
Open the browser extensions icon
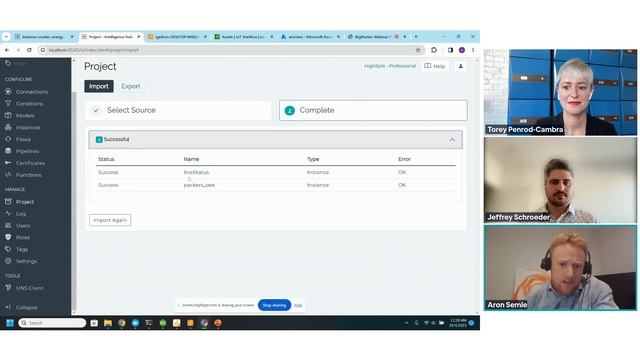[434, 50]
